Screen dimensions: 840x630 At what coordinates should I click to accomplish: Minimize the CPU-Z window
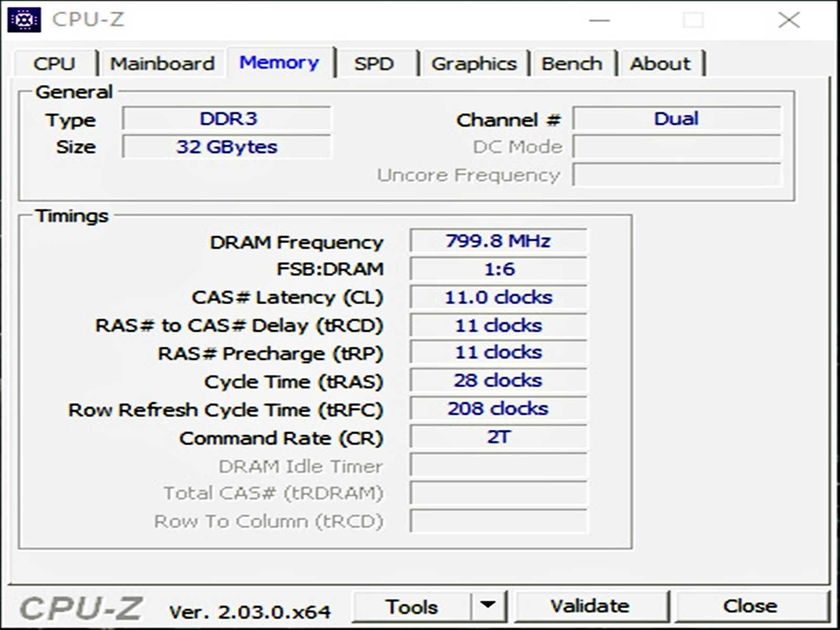pos(600,20)
